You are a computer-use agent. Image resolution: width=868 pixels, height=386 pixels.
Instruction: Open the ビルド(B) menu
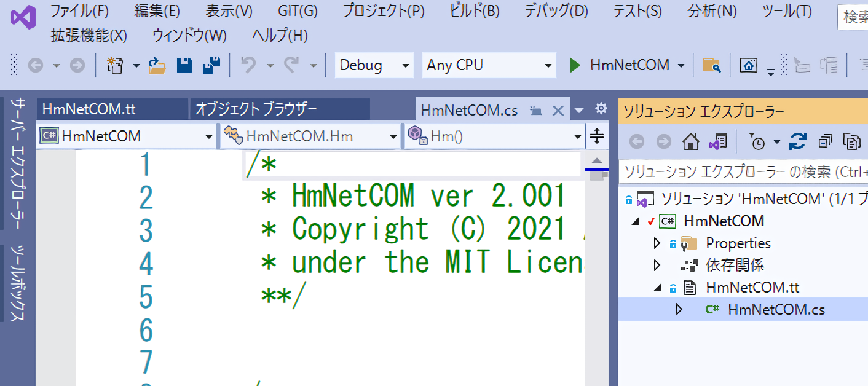[x=474, y=11]
